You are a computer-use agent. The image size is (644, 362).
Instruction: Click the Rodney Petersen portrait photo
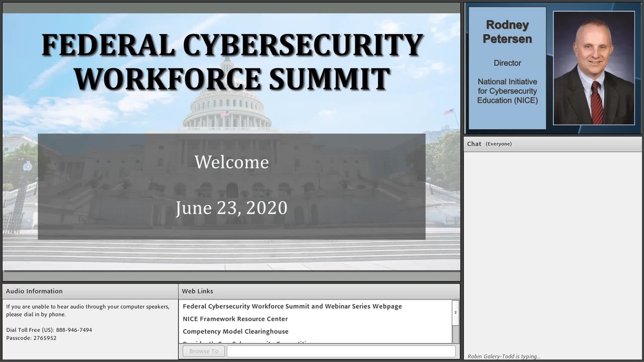click(594, 68)
